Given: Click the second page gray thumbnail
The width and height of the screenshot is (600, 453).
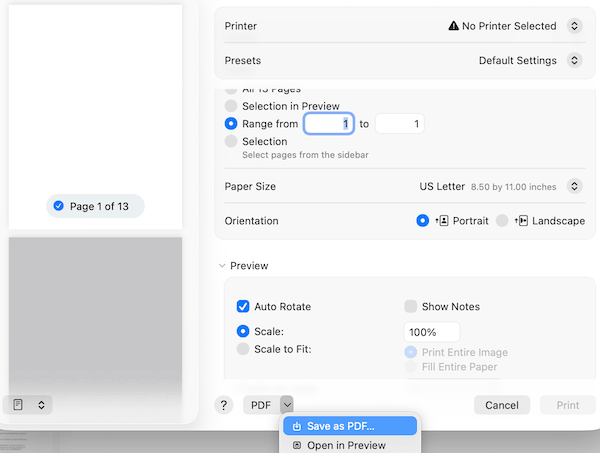Looking at the screenshot, I should pos(95,314).
